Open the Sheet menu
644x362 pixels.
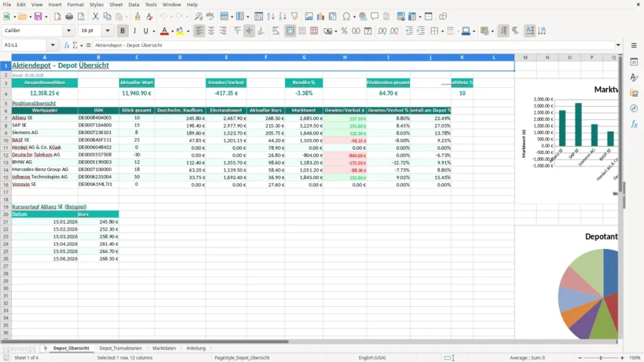[x=116, y=4]
